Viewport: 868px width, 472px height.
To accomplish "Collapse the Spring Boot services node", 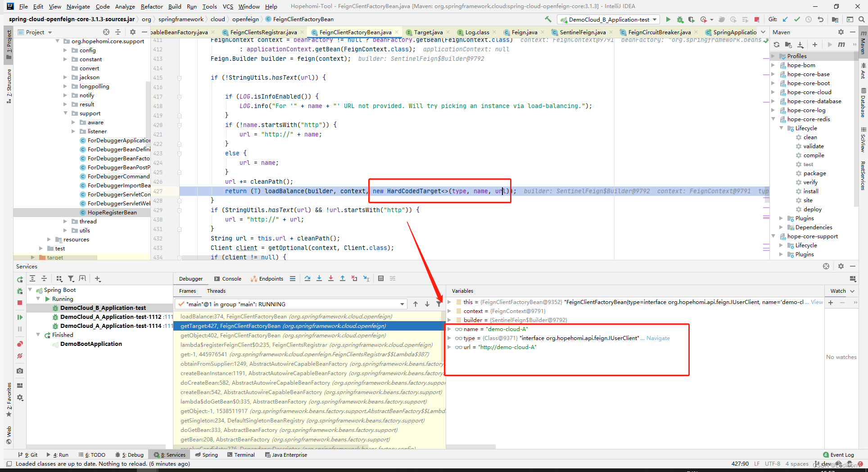I will point(30,290).
